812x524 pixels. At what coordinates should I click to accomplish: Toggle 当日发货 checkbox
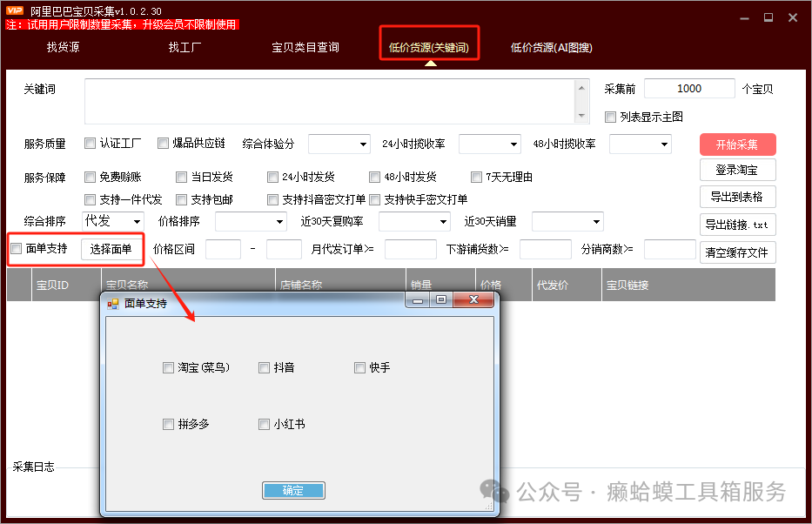(181, 177)
